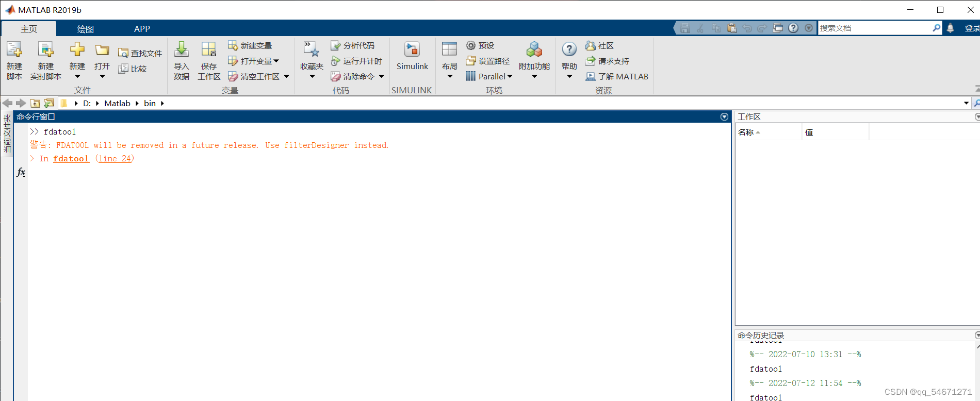980x401 pixels.
Task: Click 比较 (Compare) tool
Action: [133, 69]
